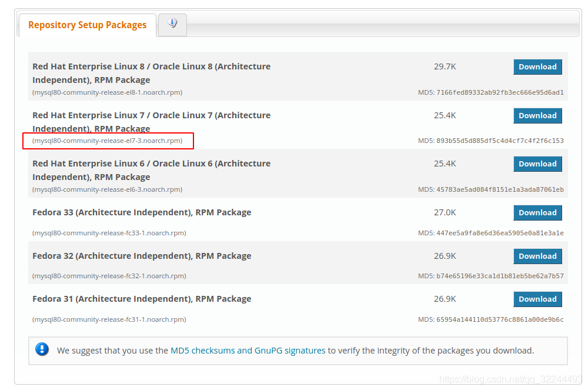The image size is (588, 390).
Task: Click the mysql80-community-release-el6-3.noarch.rpm filename
Action: (107, 189)
